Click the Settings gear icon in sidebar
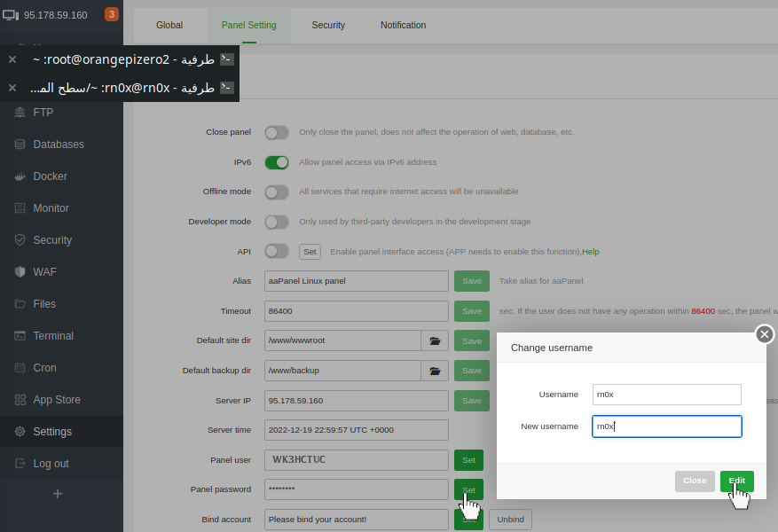The image size is (778, 532). tap(20, 431)
